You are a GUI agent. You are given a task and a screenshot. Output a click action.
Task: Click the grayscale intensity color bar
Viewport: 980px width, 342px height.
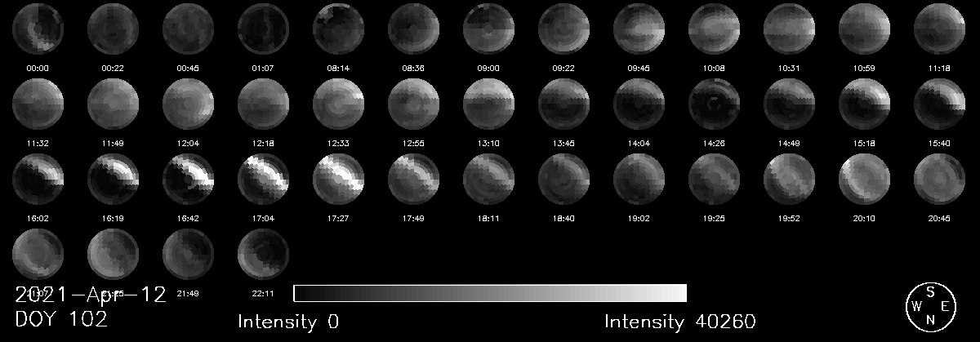tap(489, 293)
